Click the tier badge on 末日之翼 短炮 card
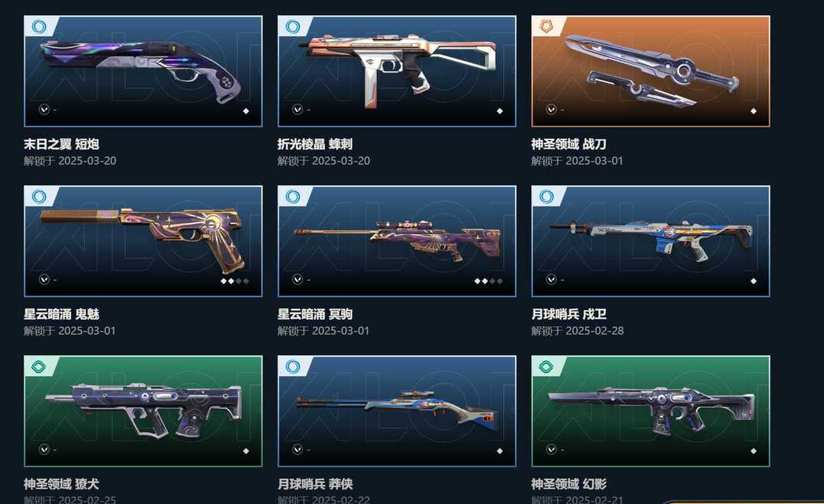This screenshot has width=824, height=504. [x=39, y=26]
